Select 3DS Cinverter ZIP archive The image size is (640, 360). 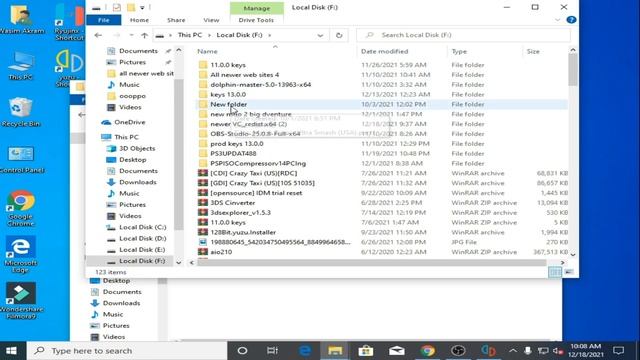pyautogui.click(x=233, y=203)
